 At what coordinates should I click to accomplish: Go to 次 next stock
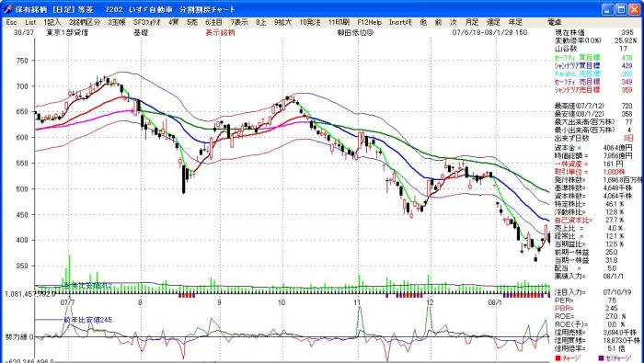(453, 23)
